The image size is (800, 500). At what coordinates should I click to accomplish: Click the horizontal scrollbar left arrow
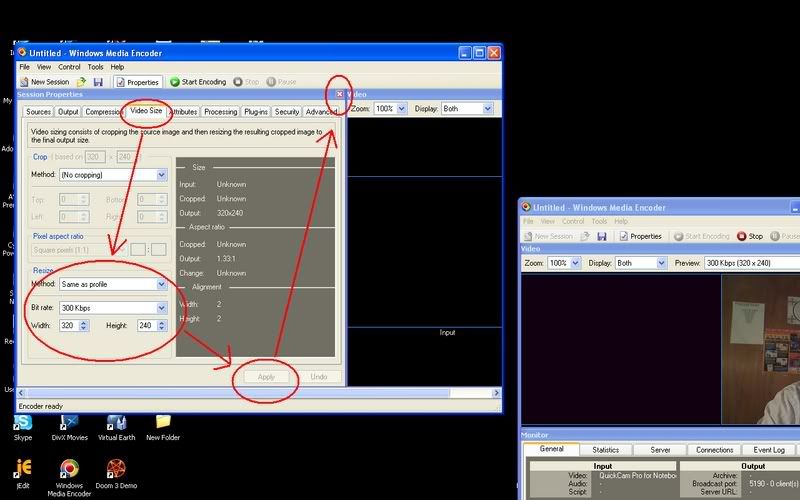click(21, 393)
